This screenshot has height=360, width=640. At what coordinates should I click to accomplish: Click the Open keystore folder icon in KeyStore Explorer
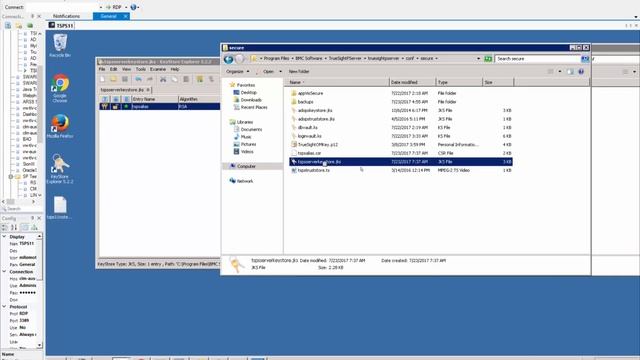coord(113,79)
